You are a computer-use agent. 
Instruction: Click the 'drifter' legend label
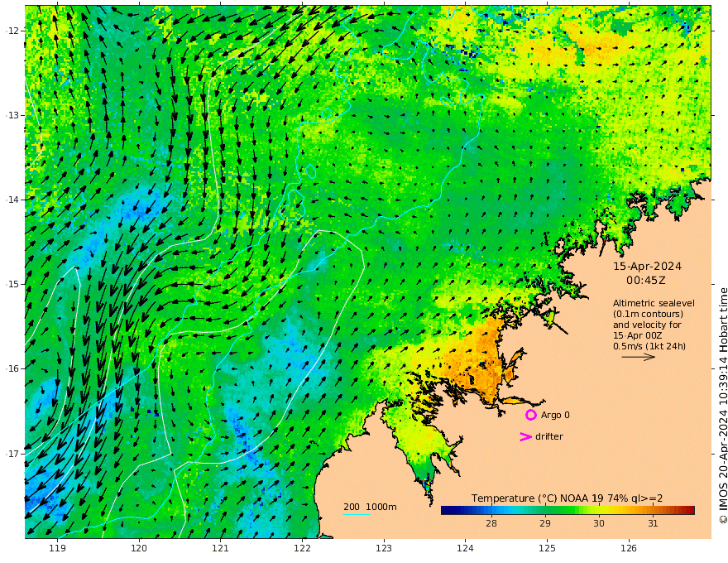click(x=548, y=436)
